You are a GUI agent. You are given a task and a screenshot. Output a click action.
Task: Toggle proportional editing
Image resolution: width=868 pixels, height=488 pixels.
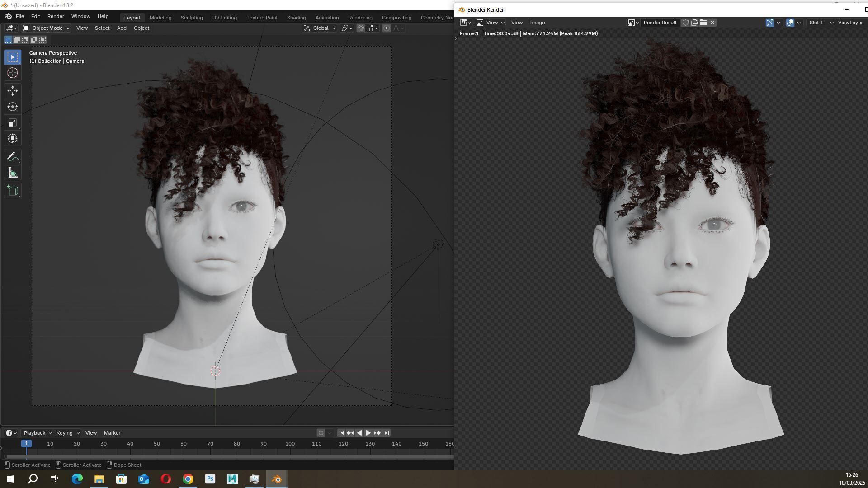[x=386, y=28]
